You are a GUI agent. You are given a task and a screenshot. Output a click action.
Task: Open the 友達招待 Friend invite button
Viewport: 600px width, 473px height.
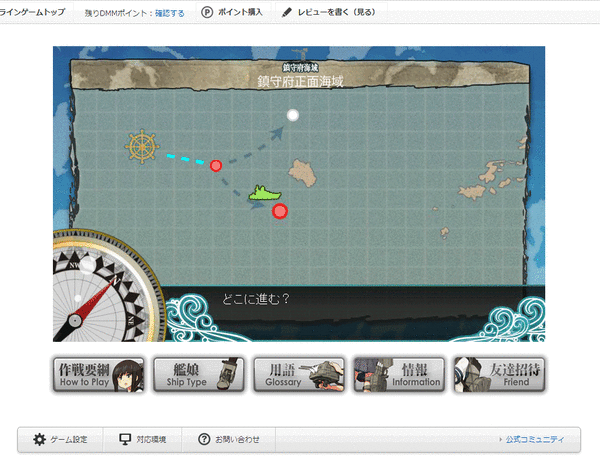click(499, 375)
